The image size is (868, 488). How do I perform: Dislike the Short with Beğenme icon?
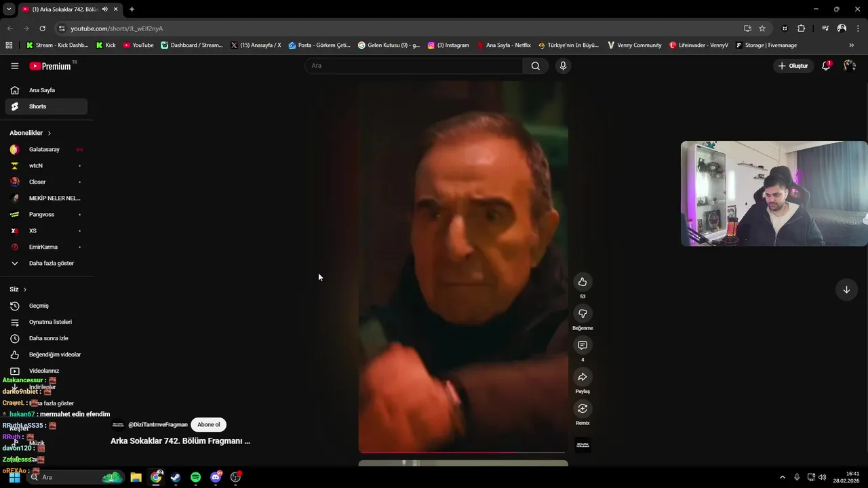tap(582, 314)
